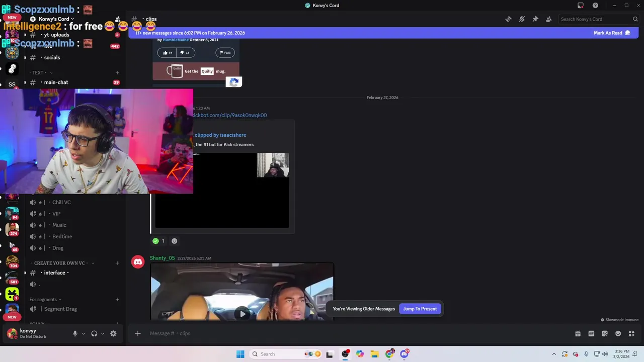Expand microphone input options arrow
This screenshot has width=644, height=362.
(84, 333)
